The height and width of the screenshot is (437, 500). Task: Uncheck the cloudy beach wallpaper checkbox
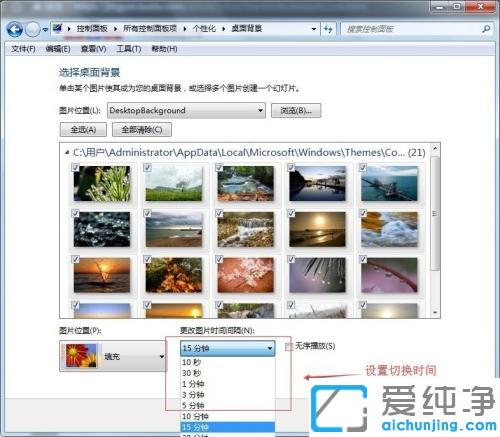pos(147,213)
